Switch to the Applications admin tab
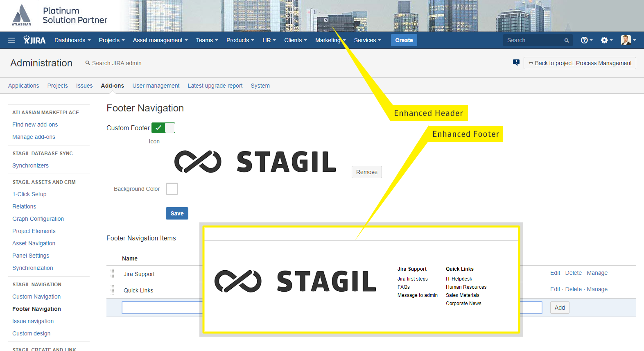Viewport: 644px width, 351px height. (x=24, y=86)
